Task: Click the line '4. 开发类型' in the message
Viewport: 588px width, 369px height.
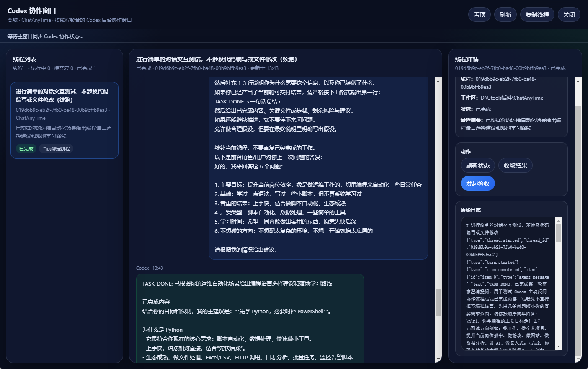Action: pyautogui.click(x=280, y=212)
